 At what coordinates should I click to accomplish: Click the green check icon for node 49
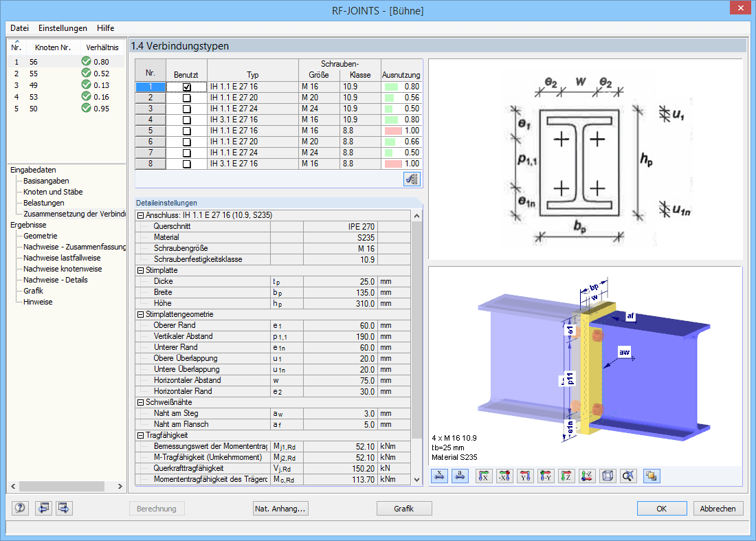coord(87,85)
